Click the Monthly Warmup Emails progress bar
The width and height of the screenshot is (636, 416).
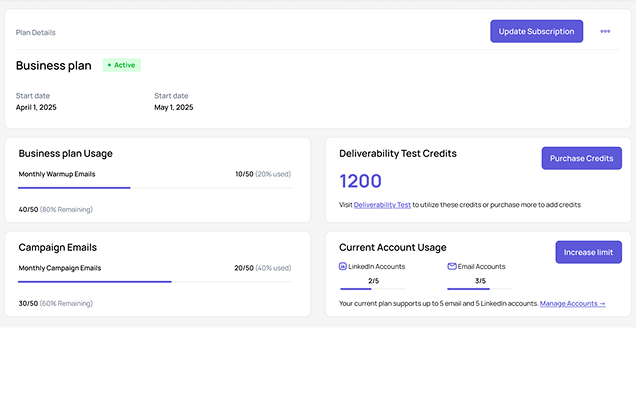(x=155, y=187)
